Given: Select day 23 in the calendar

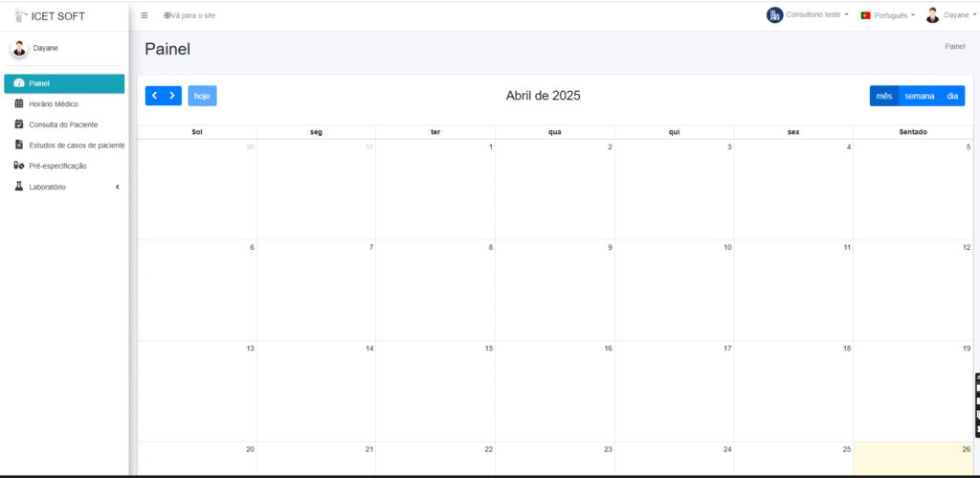Looking at the screenshot, I should pyautogui.click(x=554, y=459).
